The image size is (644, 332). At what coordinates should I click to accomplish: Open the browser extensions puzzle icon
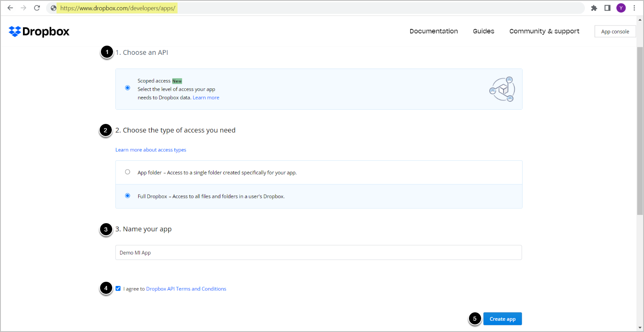click(x=594, y=8)
